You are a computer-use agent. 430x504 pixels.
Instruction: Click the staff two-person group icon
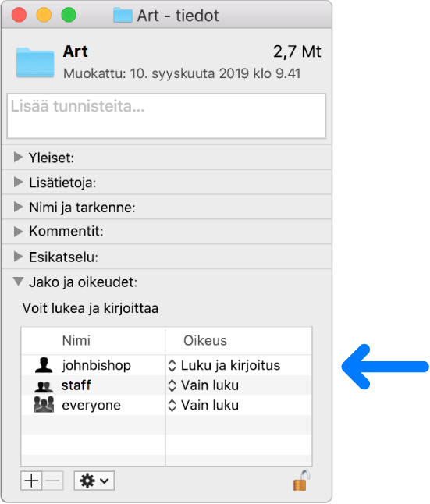point(44,387)
